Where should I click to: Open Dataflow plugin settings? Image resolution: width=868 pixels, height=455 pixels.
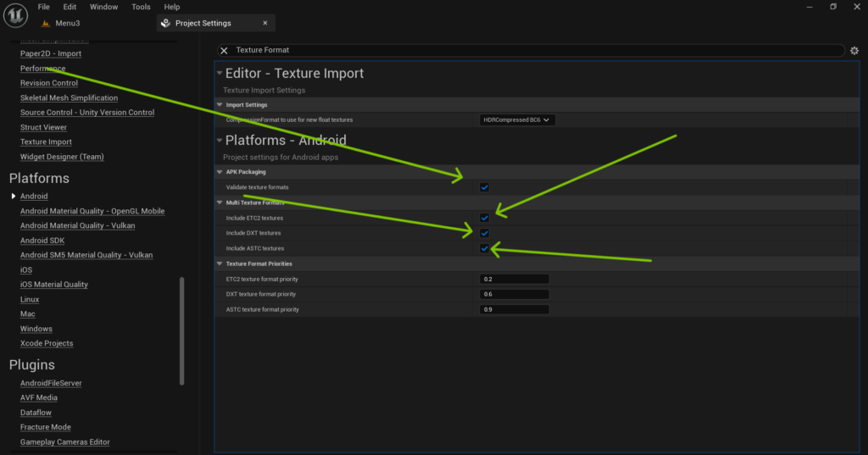click(x=36, y=413)
